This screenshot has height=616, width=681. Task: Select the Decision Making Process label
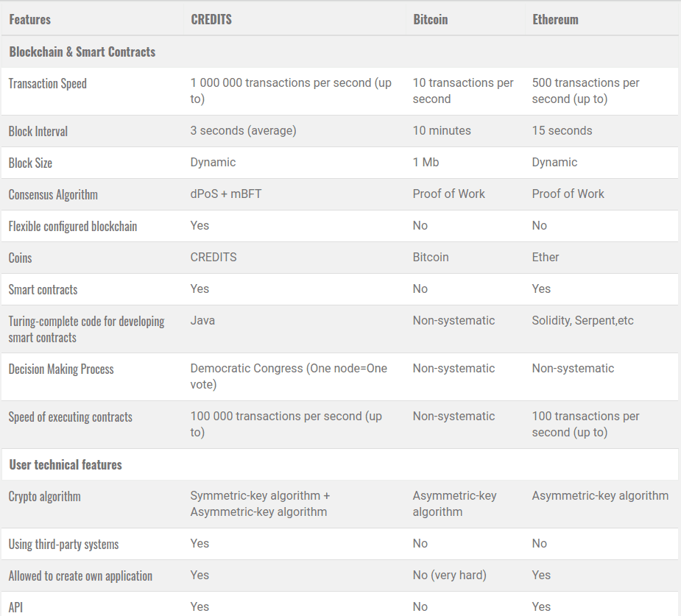pos(61,369)
